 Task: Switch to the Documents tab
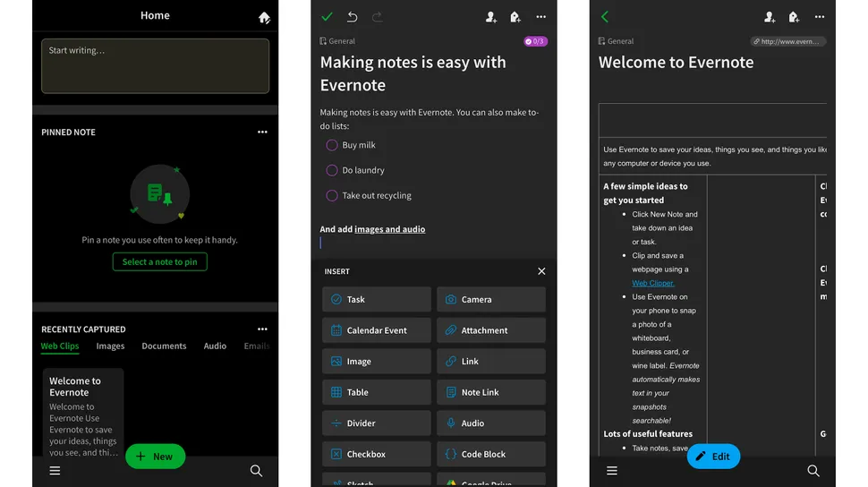164,346
